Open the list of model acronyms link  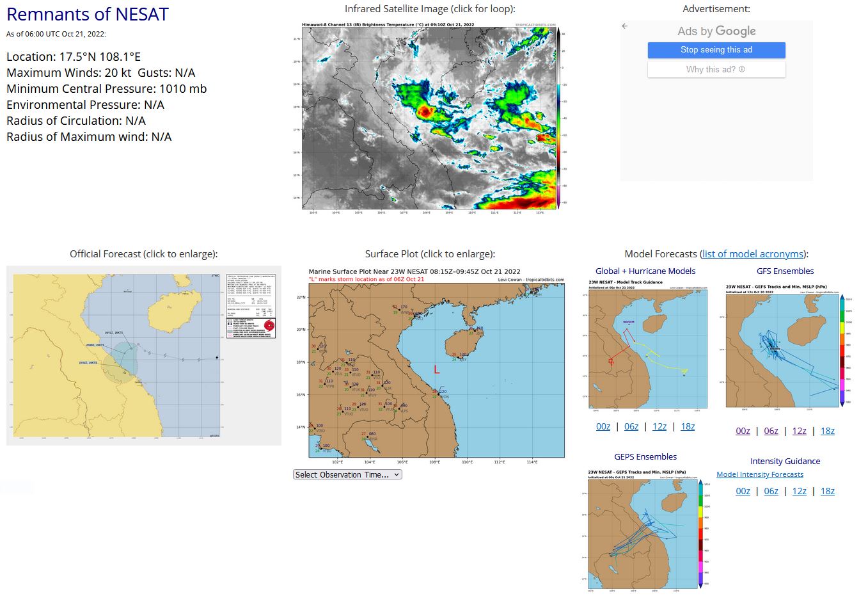753,254
